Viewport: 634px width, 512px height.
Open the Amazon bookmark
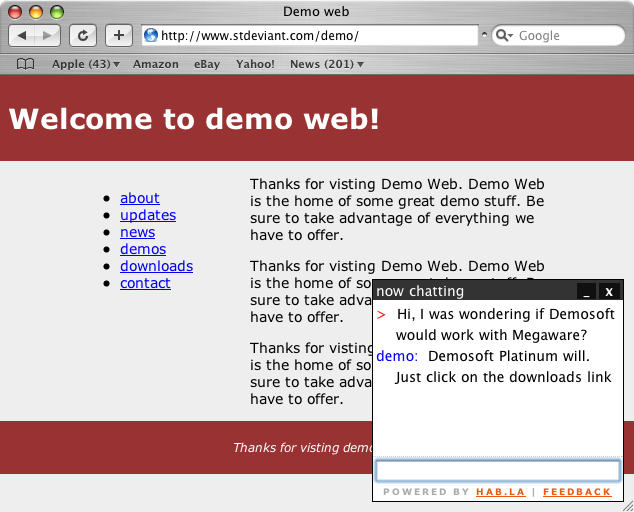pos(155,64)
